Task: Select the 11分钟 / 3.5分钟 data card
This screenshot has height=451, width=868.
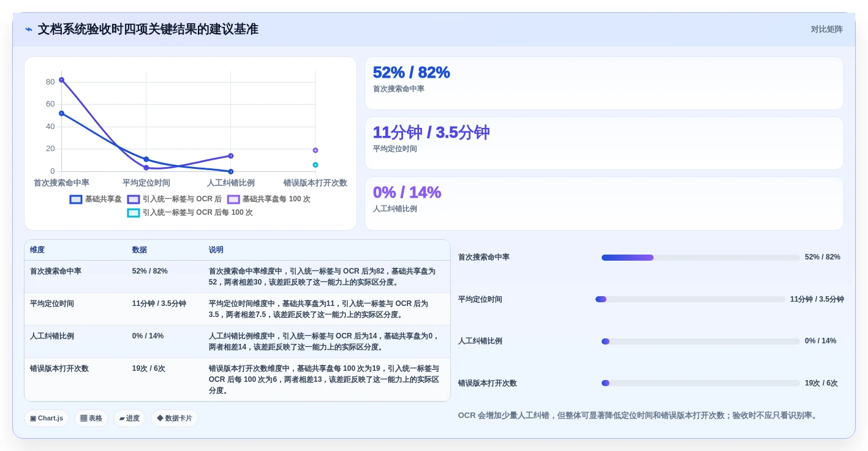Action: click(x=604, y=143)
